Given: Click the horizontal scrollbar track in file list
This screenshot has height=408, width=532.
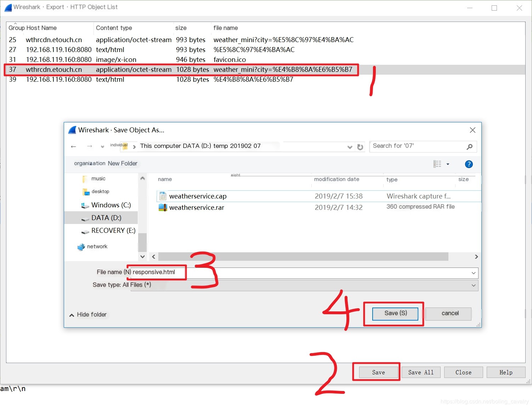Looking at the screenshot, I should click(x=303, y=257).
